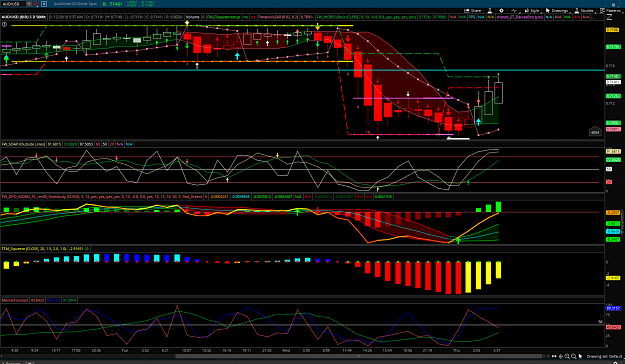Click the time frame zigzag icon
The height and width of the screenshot is (364, 625).
coord(514,11)
